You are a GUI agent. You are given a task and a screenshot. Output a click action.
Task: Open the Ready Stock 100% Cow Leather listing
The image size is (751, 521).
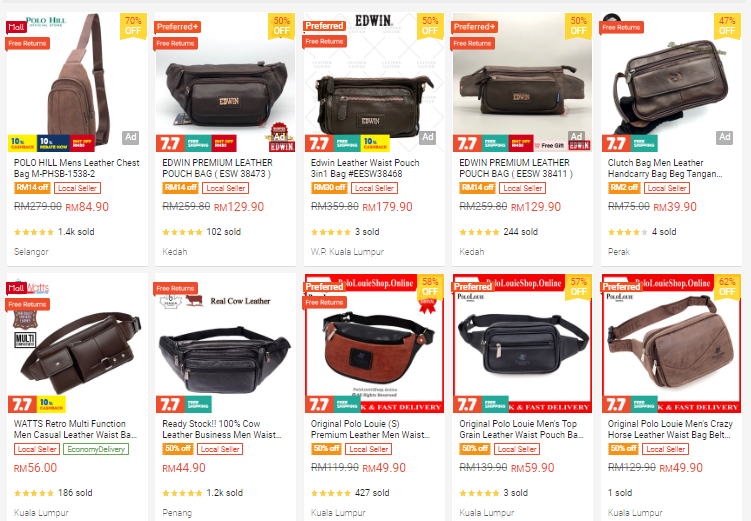tap(222, 429)
